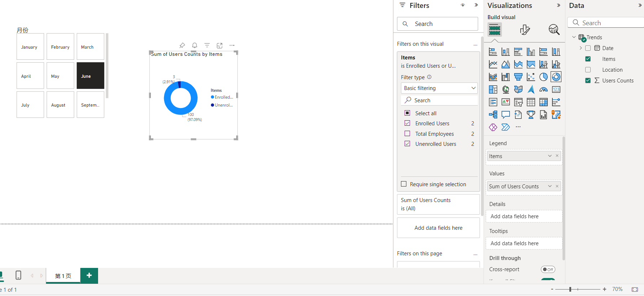Open more options for Filters on this visual
Image resolution: width=644 pixels, height=296 pixels.
pyautogui.click(x=476, y=44)
